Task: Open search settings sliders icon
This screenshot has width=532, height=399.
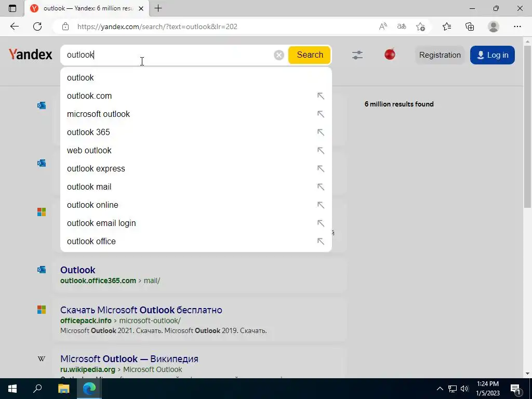Action: [357, 55]
